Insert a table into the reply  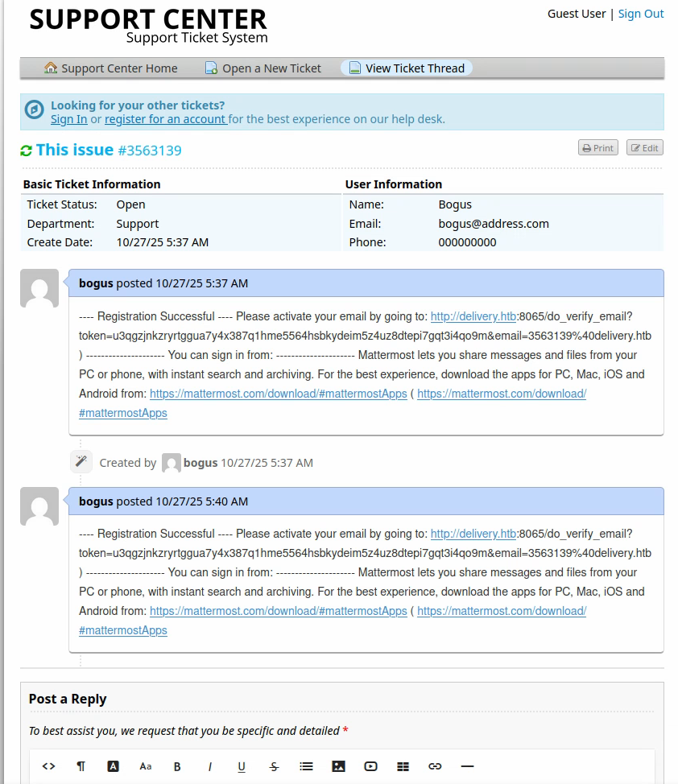(403, 766)
